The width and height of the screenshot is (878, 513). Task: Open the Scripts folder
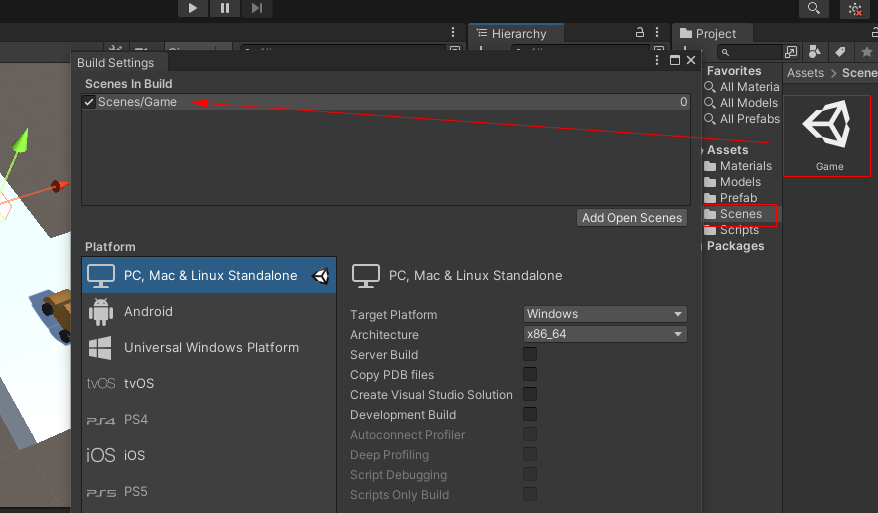[732, 230]
